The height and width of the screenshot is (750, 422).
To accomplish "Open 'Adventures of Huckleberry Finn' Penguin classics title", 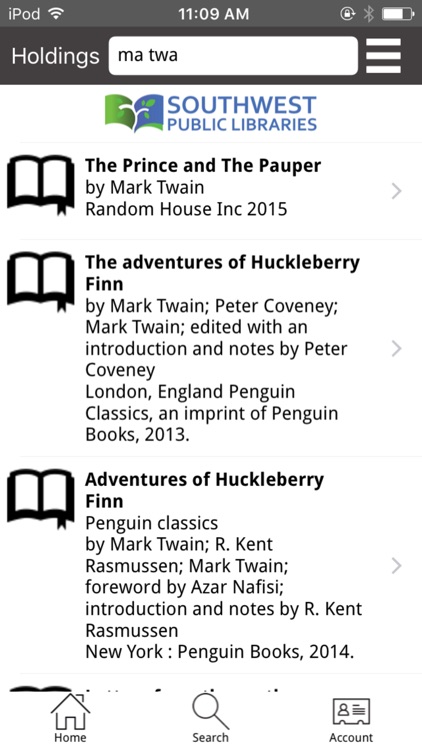I will tap(204, 490).
